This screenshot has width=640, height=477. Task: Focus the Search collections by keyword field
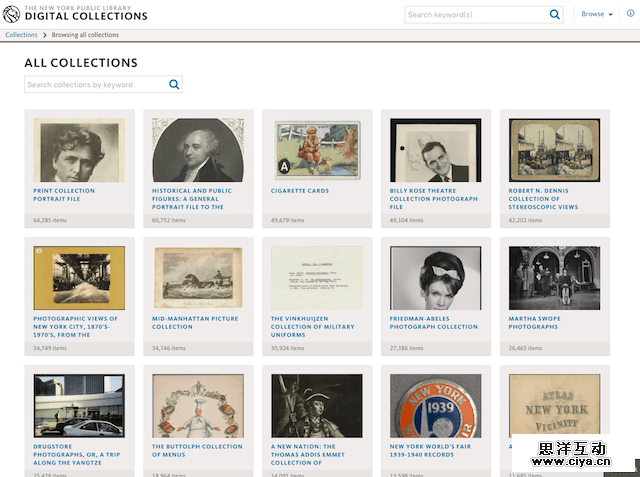[x=96, y=85]
